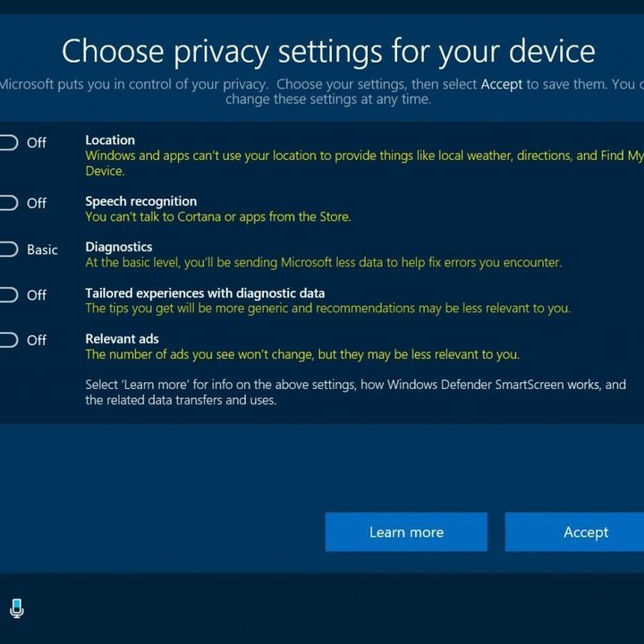
Task: Click the Tailored experiences with diagnostic data heading
Action: (205, 293)
